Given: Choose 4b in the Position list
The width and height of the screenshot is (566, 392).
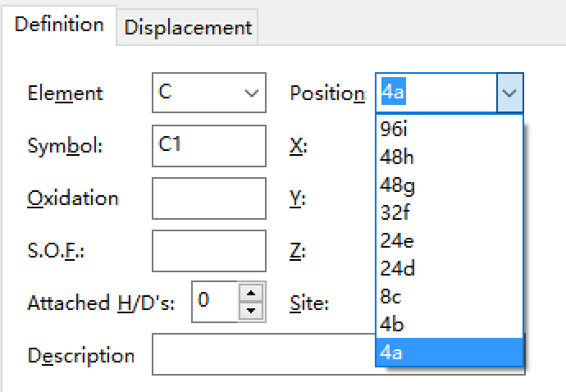Looking at the screenshot, I should point(449,324).
